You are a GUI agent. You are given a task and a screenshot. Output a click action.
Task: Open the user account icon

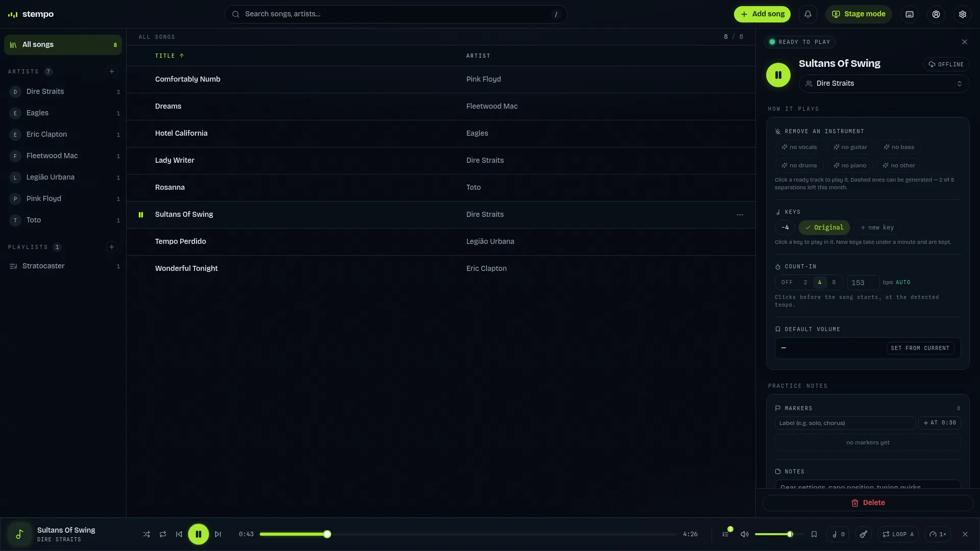(x=936, y=14)
